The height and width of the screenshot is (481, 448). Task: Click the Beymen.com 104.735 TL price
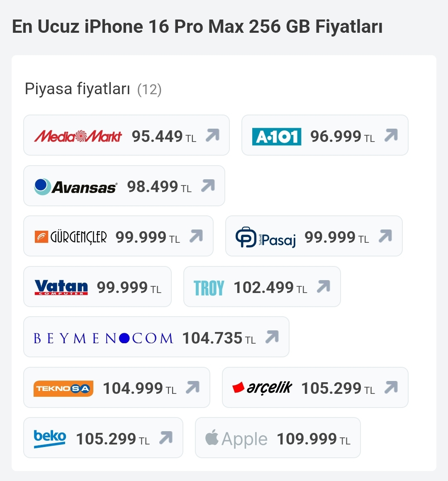(x=219, y=338)
